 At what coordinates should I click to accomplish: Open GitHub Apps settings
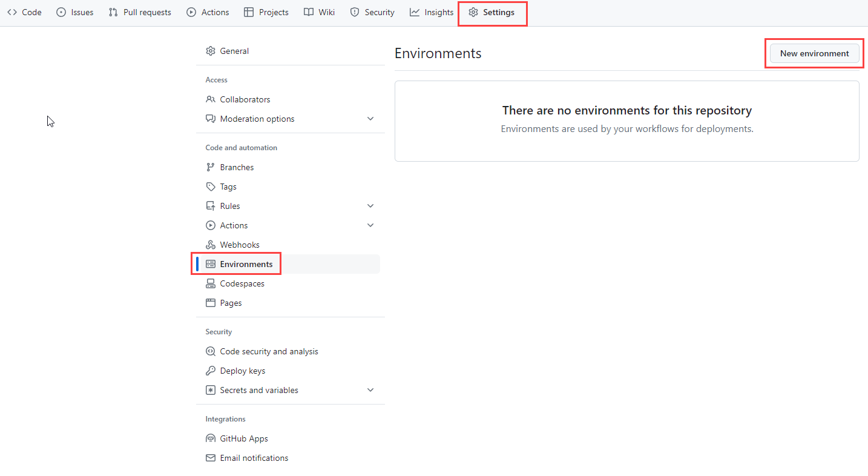(288, 438)
